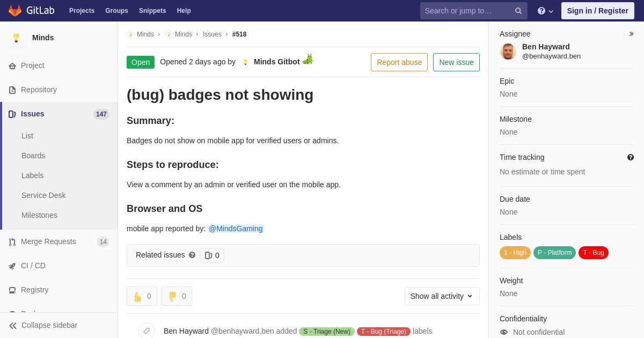
Task: Click the Time tracking help icon
Action: coord(631,157)
